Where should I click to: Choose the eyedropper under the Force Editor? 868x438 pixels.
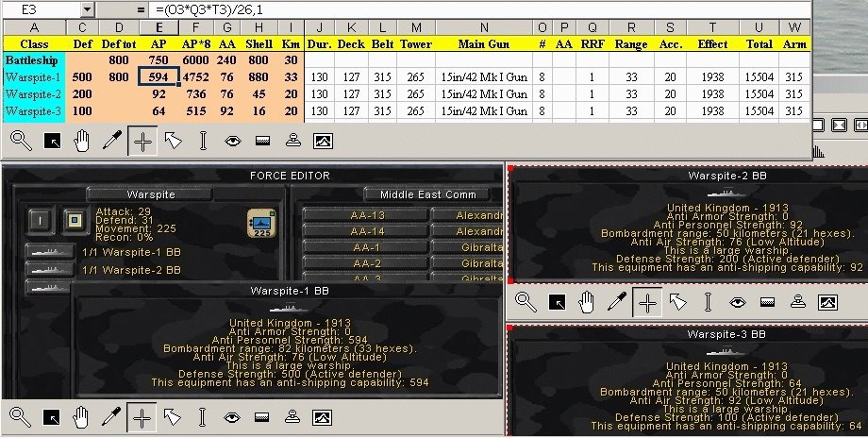click(111, 417)
